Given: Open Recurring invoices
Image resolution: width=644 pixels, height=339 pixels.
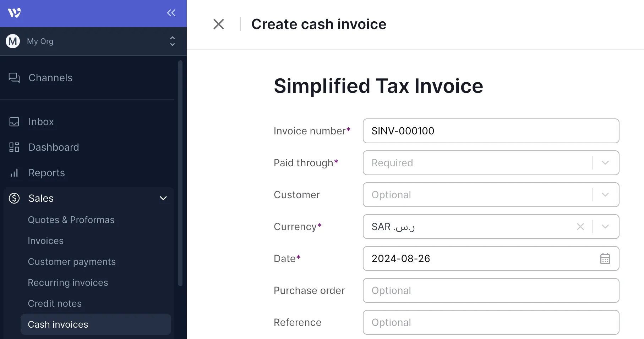Looking at the screenshot, I should (68, 283).
